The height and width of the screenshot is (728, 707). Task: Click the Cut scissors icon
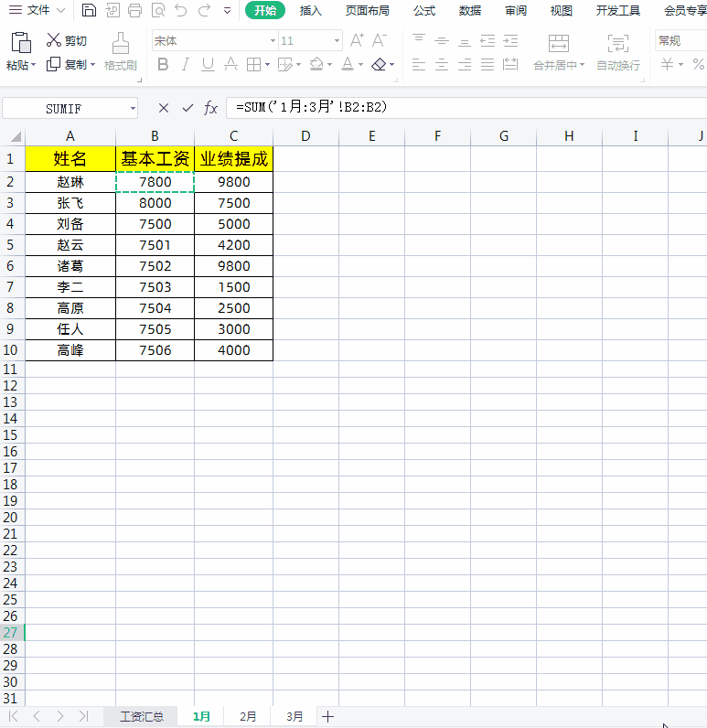(54, 40)
